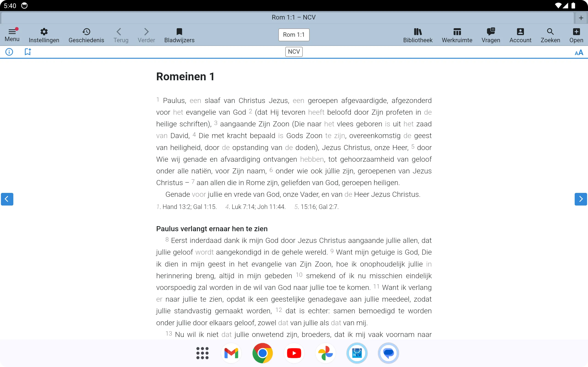Navigate to previous chapter
Screen dimensions: 588x367
[x=7, y=199]
